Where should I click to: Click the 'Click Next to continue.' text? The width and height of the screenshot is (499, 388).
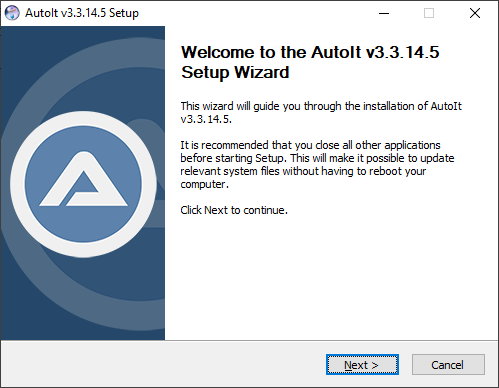234,210
